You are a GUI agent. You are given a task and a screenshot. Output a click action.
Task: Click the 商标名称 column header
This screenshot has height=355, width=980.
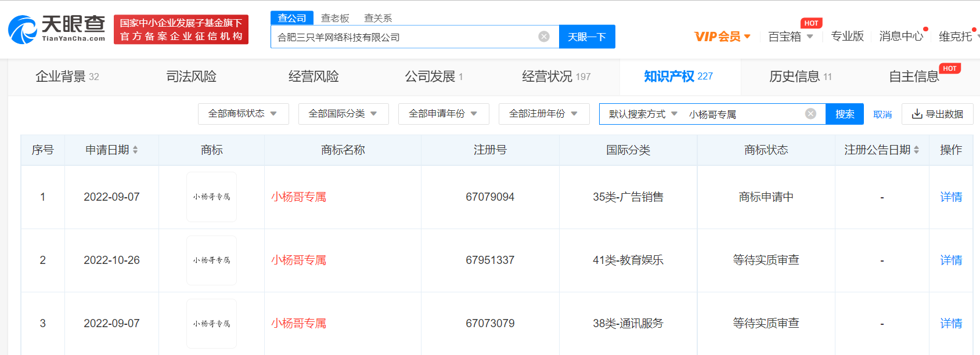tap(343, 150)
